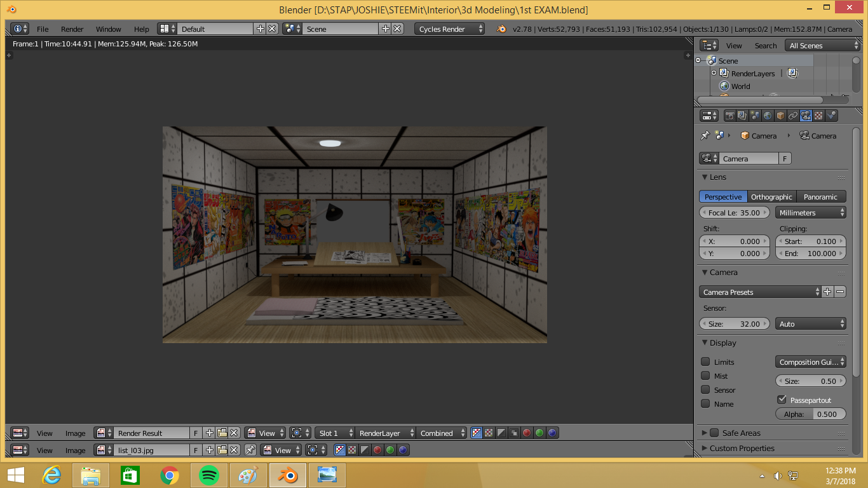Open the Render Layers properties tab icon
This screenshot has width=868, height=488.
[742, 116]
